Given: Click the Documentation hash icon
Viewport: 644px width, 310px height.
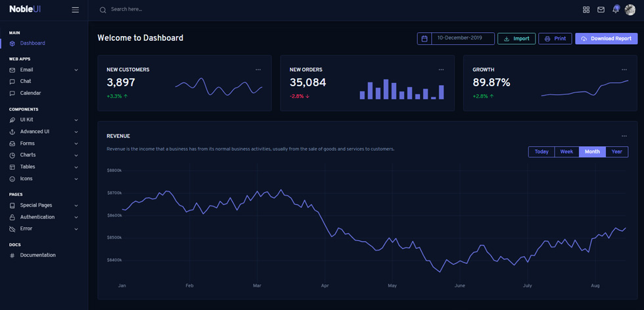Looking at the screenshot, I should [x=12, y=255].
